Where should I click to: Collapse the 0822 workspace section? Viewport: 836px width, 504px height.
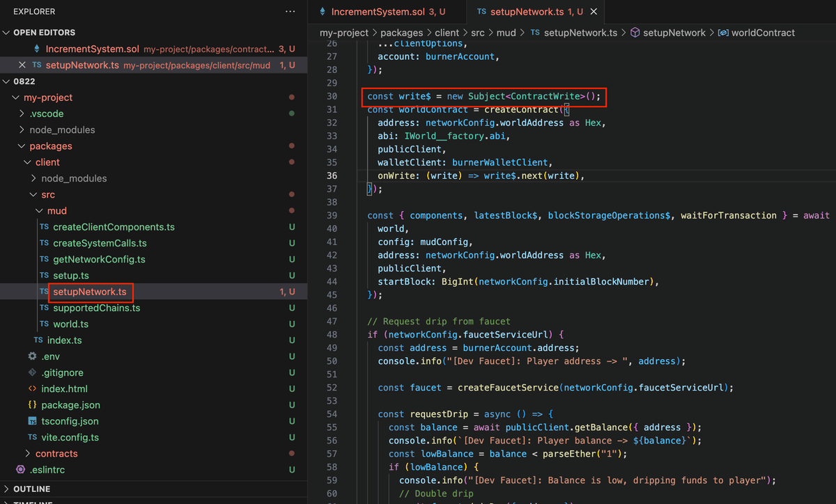point(6,81)
